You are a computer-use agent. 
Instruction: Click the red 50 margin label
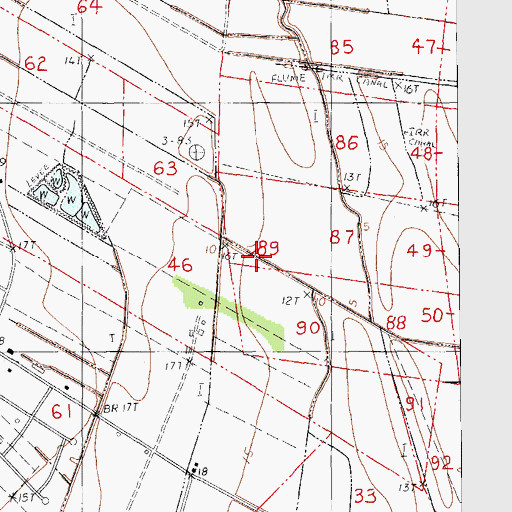(x=432, y=315)
